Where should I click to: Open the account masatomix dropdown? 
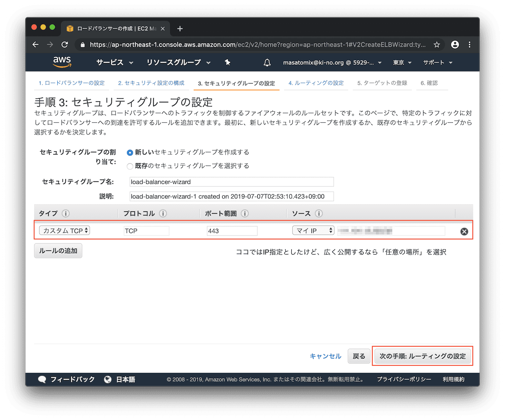[332, 62]
